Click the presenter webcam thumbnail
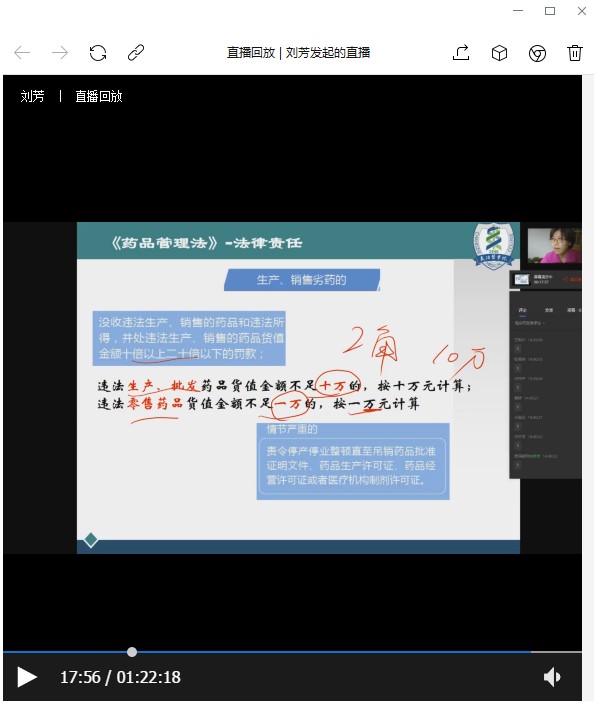This screenshot has width=598, height=704. [554, 245]
